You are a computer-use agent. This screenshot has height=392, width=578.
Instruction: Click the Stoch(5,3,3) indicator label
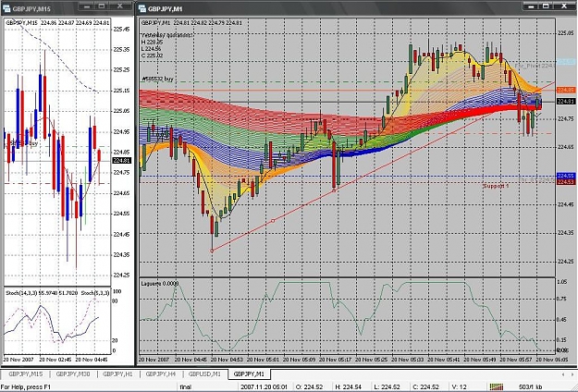(x=95, y=293)
